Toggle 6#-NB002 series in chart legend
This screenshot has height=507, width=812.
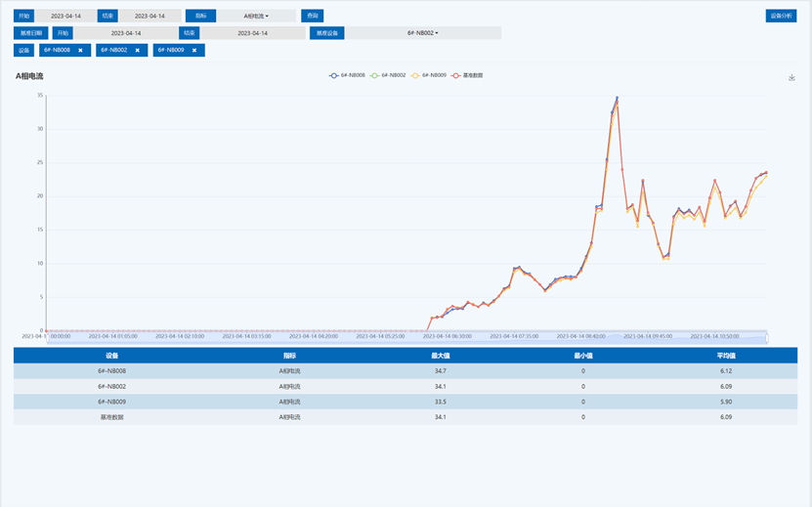click(x=392, y=75)
